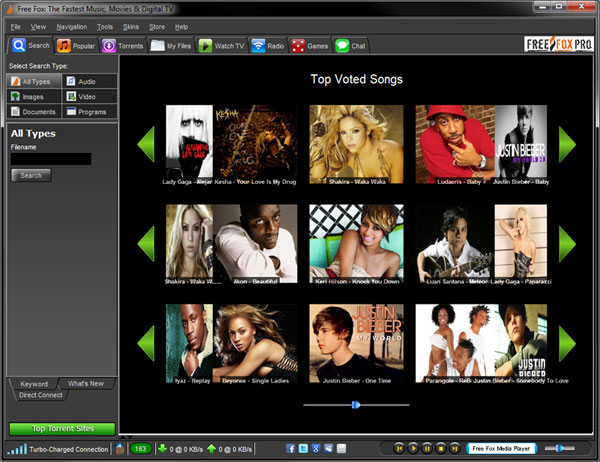This screenshot has height=462, width=600.
Task: Click the right arrow on the top song row
Action: (567, 144)
